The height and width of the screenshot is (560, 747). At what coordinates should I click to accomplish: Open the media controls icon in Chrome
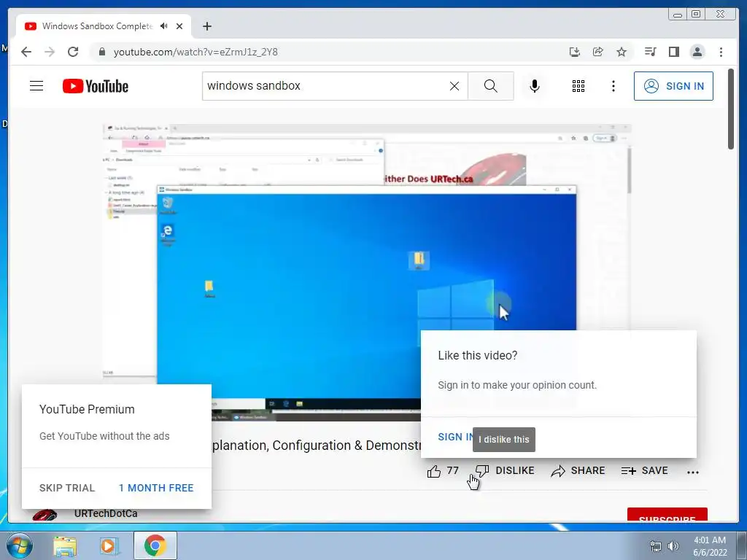(650, 52)
